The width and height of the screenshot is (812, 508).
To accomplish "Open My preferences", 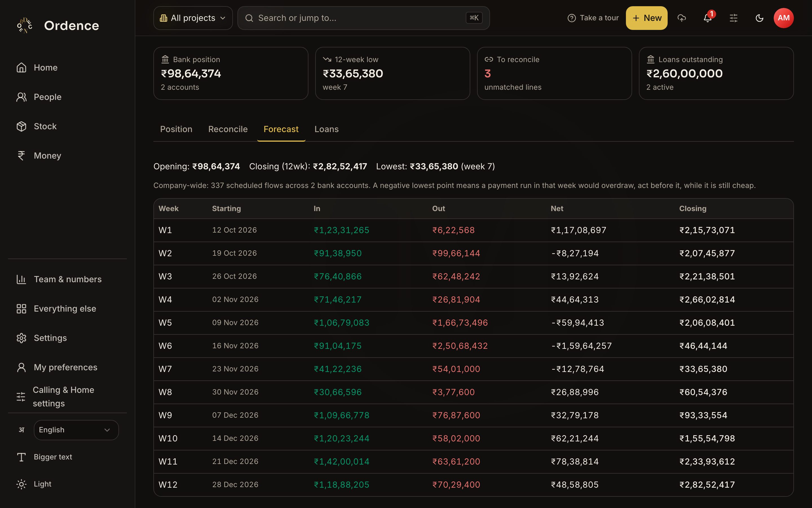I will click(x=67, y=367).
